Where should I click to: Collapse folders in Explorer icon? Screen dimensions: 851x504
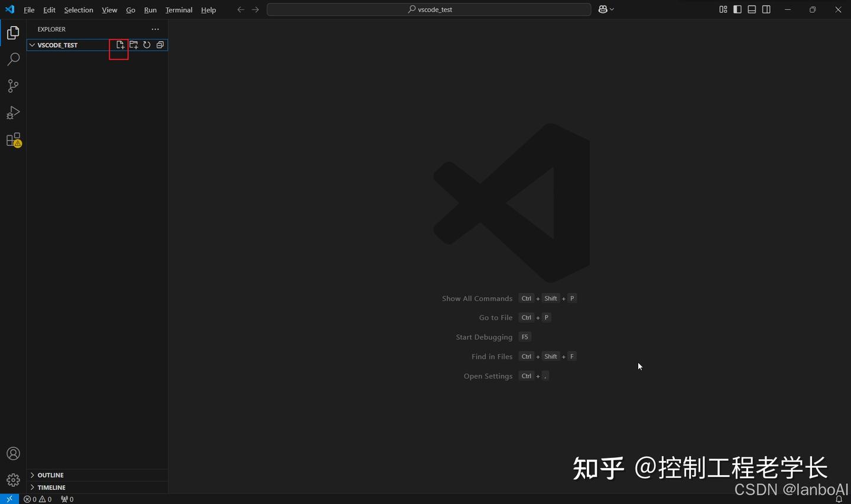point(160,44)
